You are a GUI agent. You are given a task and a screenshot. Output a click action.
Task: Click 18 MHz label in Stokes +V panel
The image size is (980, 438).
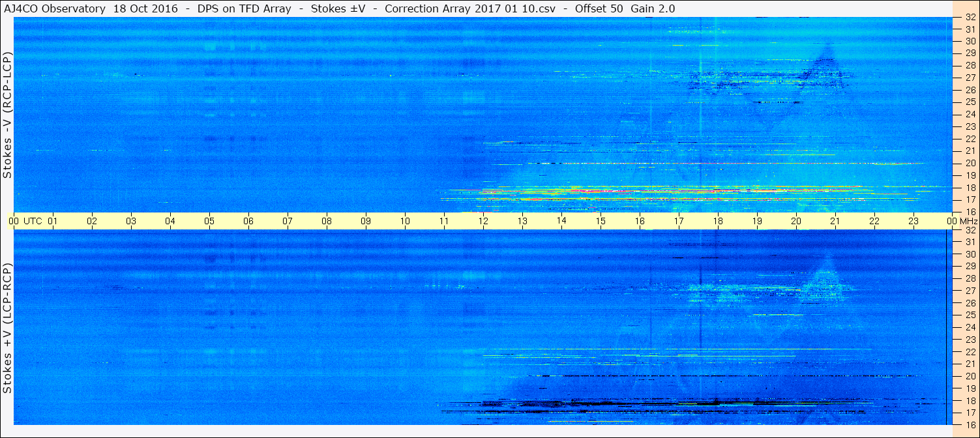(970, 400)
